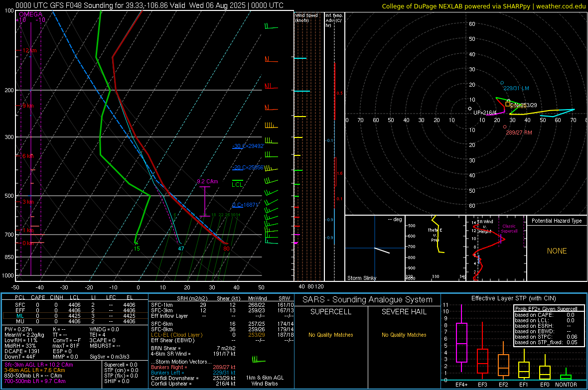
Task: Click the Wind Speed (knots) panel header
Action: pyautogui.click(x=306, y=18)
